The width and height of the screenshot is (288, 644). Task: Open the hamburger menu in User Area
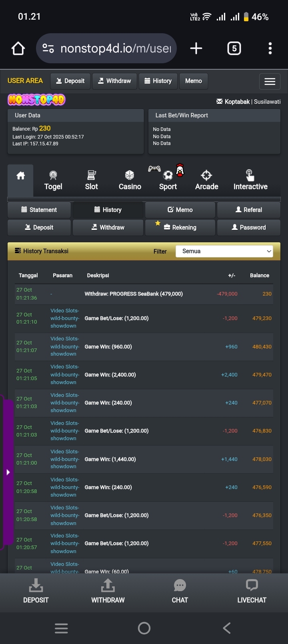(270, 81)
